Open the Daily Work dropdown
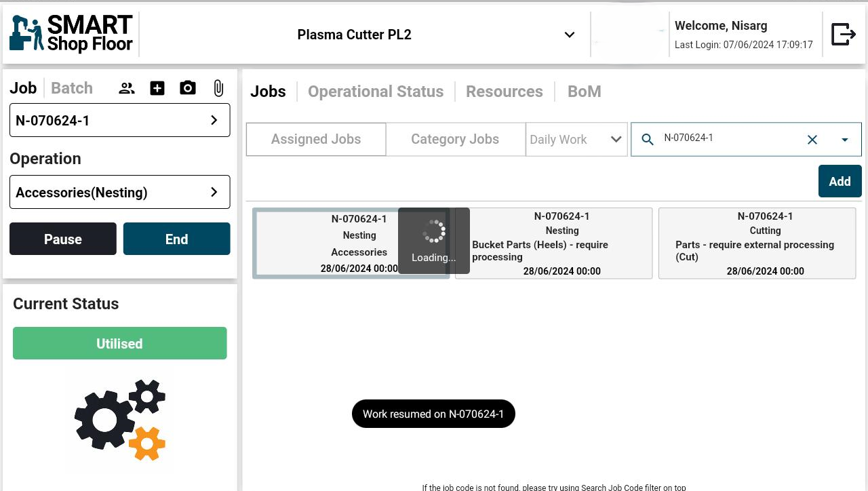Image resolution: width=868 pixels, height=491 pixels. [576, 140]
